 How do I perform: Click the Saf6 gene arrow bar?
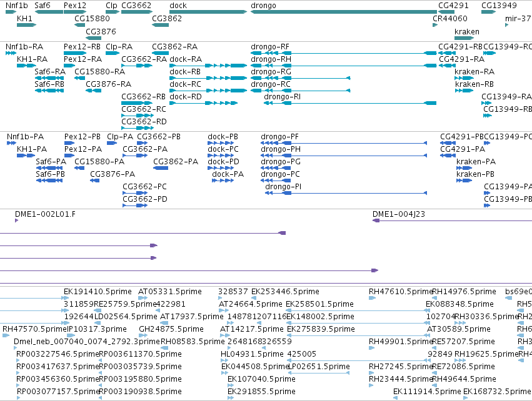point(49,12)
